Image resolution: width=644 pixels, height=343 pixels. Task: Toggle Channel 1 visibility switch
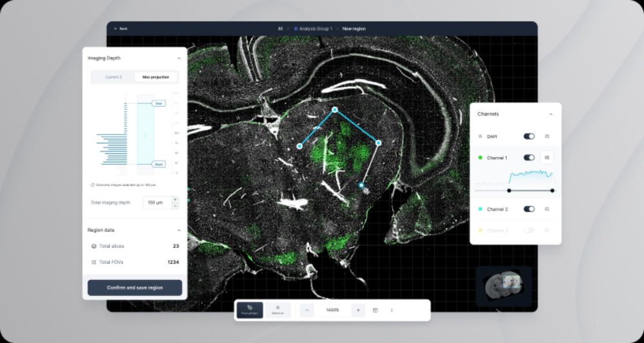click(529, 158)
